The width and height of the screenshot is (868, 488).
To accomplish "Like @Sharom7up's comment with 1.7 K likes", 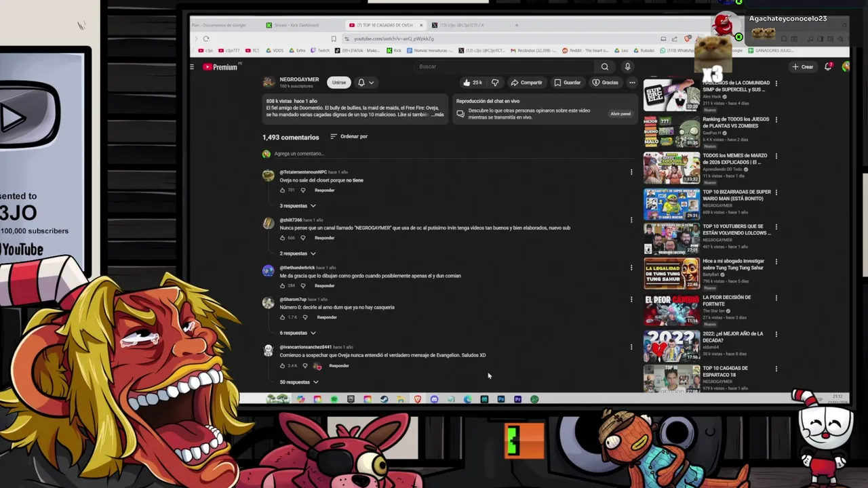I will tap(282, 317).
